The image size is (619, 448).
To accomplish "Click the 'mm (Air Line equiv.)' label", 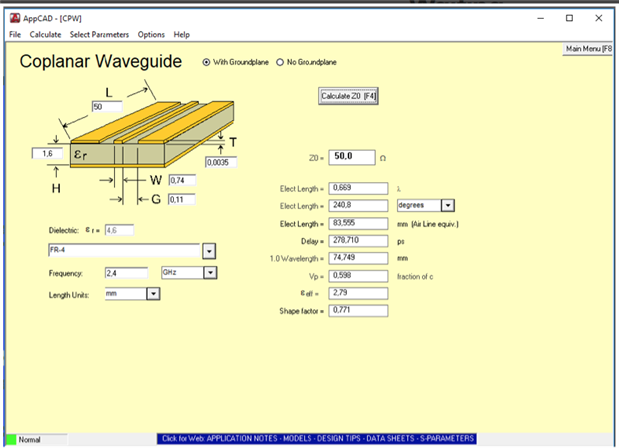I will 428,224.
